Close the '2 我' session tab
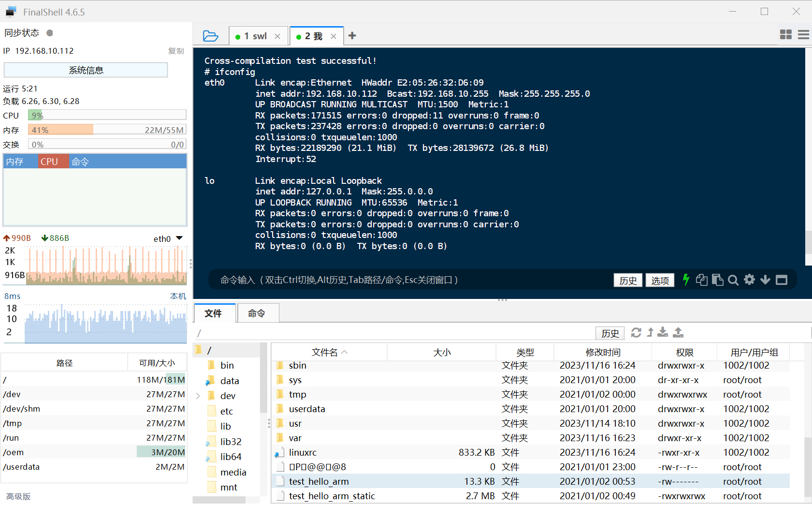812x505 pixels. click(x=333, y=36)
